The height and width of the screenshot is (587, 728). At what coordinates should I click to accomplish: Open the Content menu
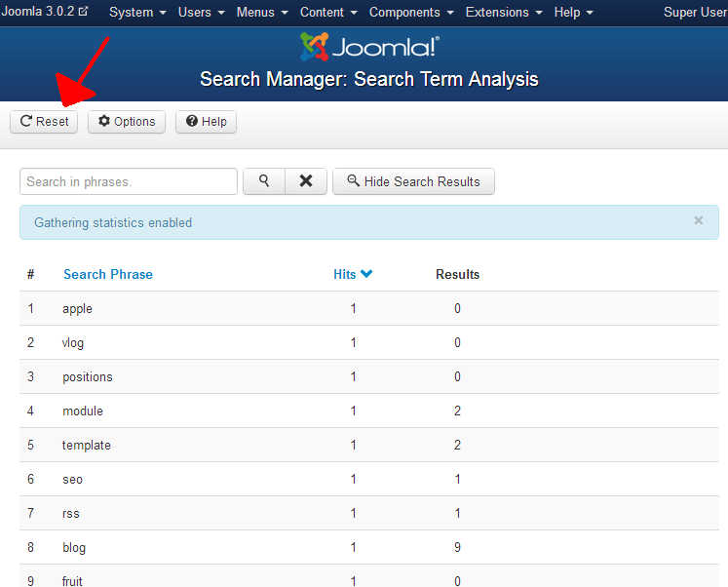tap(327, 12)
